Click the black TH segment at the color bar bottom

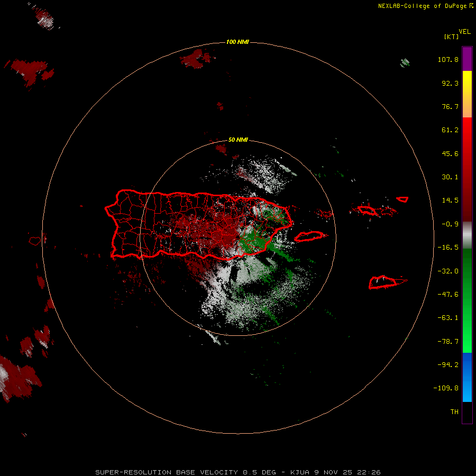467,412
